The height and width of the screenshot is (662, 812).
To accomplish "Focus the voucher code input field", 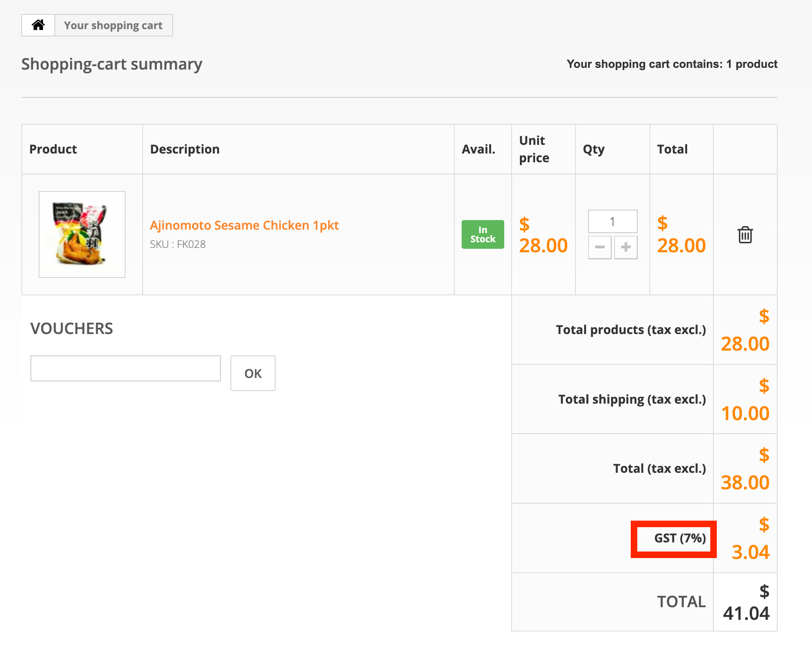I will click(126, 368).
